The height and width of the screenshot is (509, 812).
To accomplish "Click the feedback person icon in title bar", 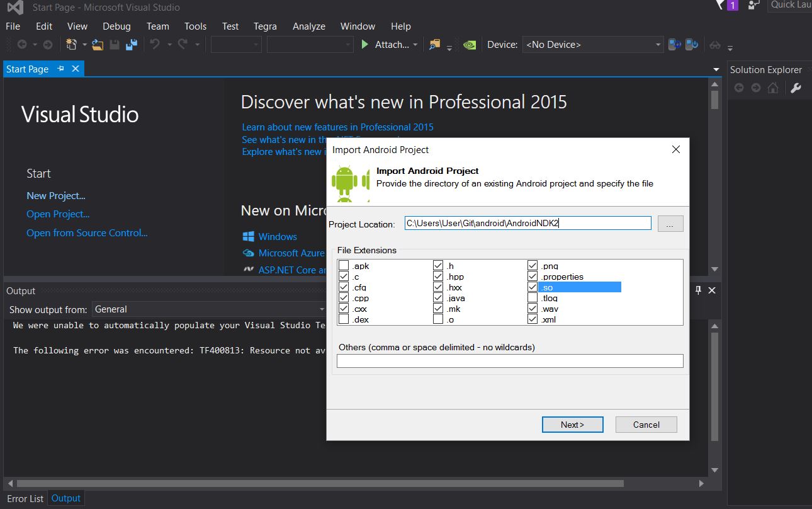I will click(x=753, y=5).
